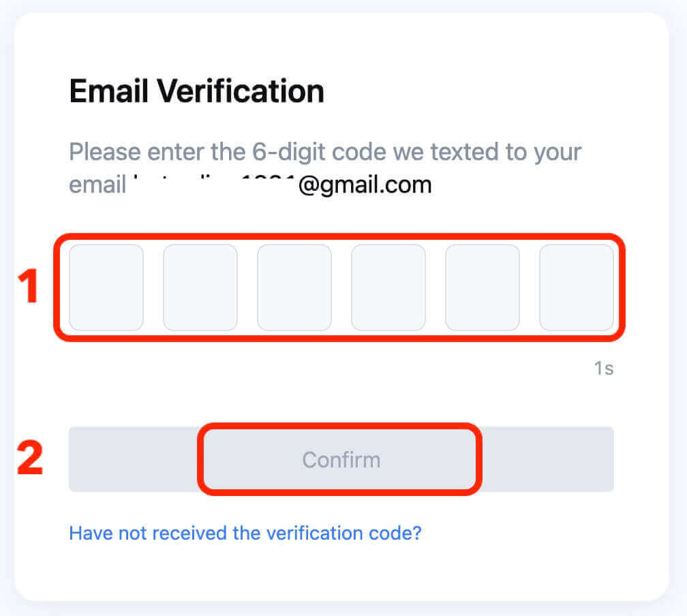Image resolution: width=687 pixels, height=616 pixels.
Task: Select the instruction text about 6-digit code
Action: [325, 152]
